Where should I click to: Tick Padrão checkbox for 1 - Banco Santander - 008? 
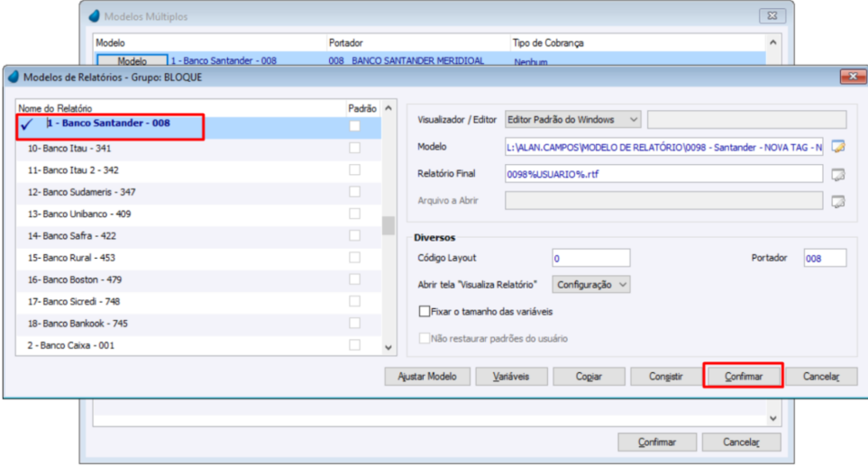(x=354, y=126)
